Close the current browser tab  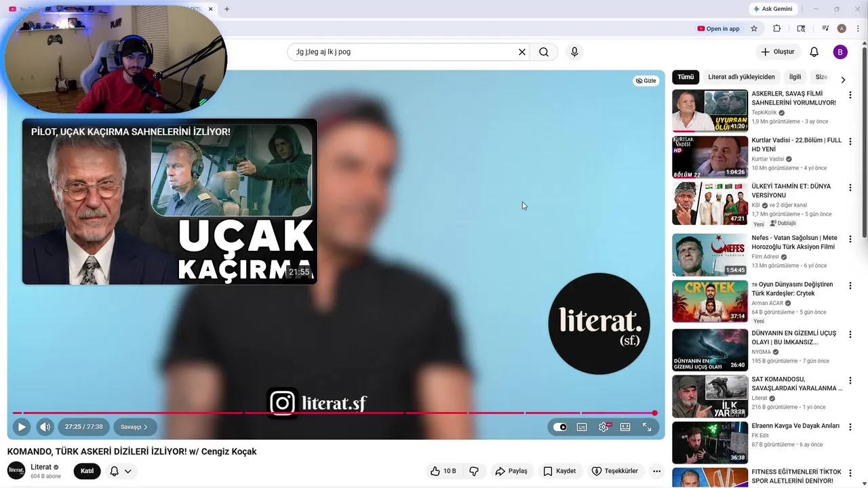tap(210, 9)
